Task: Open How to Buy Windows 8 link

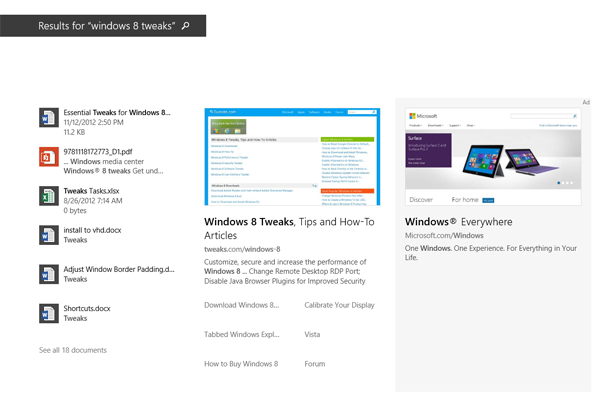Action: pos(241,364)
